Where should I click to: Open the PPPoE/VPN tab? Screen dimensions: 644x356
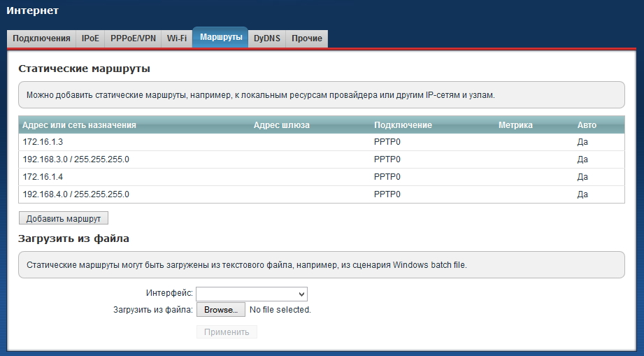(133, 38)
